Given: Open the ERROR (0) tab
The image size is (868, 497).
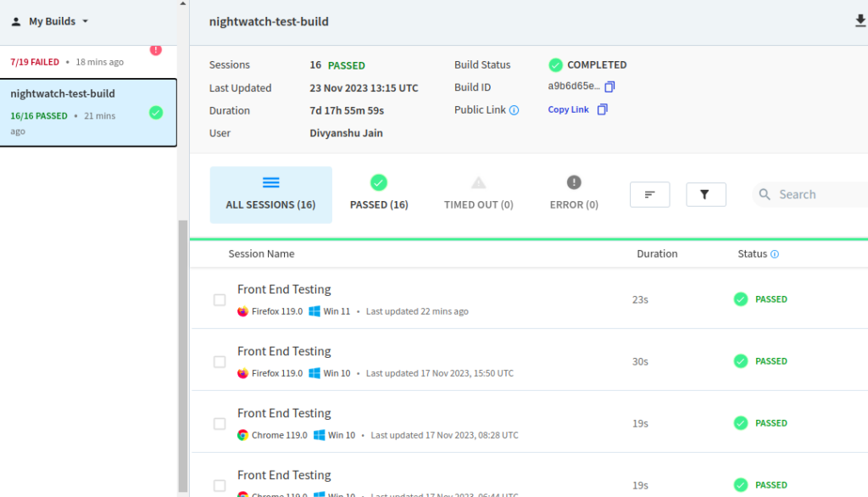Looking at the screenshot, I should tap(574, 194).
